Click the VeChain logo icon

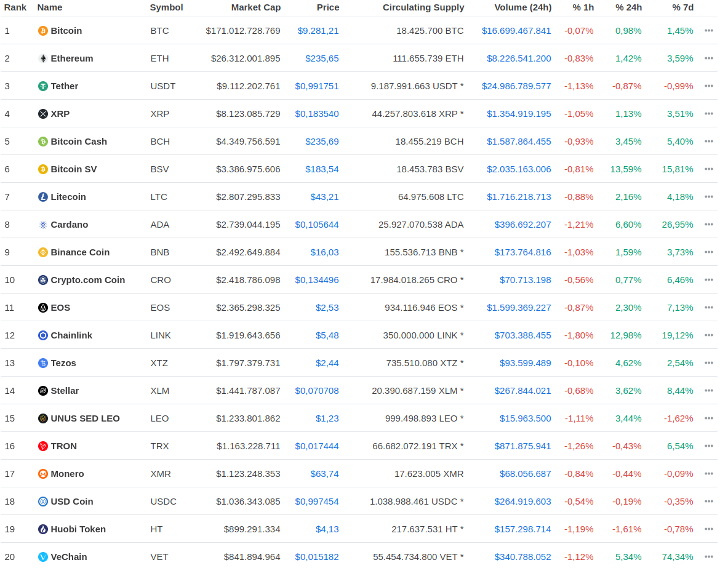[42, 557]
